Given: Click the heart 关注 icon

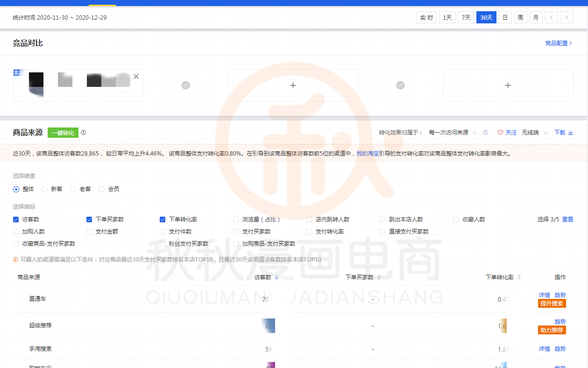Looking at the screenshot, I should 500,133.
